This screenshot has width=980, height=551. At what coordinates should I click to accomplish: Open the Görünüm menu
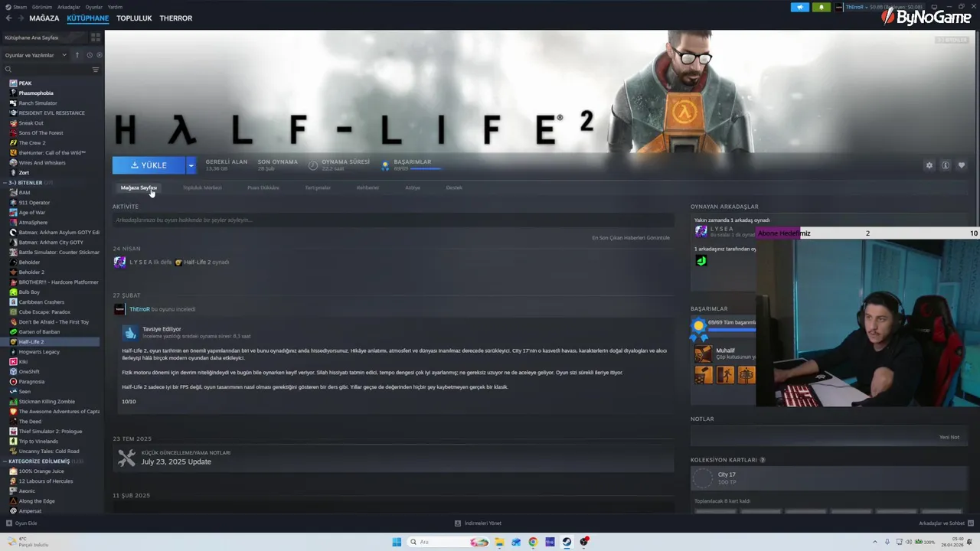42,7
